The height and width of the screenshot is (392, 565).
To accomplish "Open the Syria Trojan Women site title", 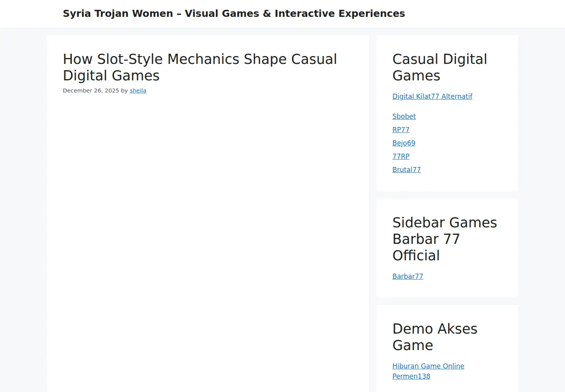I will (x=234, y=13).
